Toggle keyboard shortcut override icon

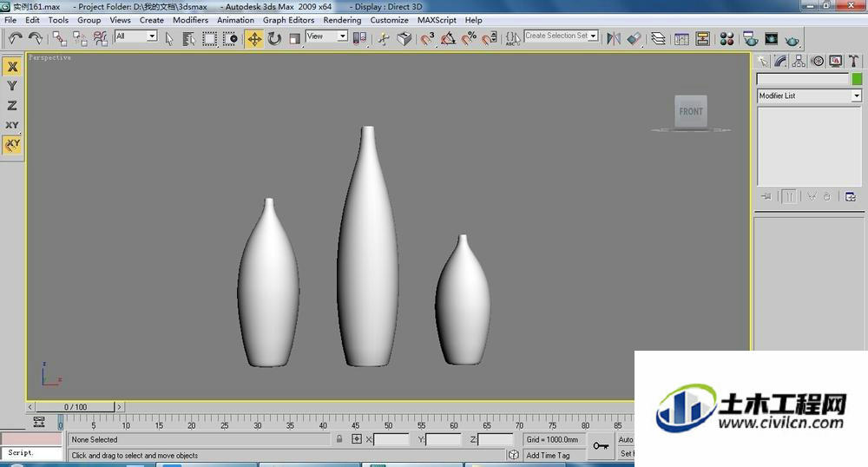click(x=404, y=39)
